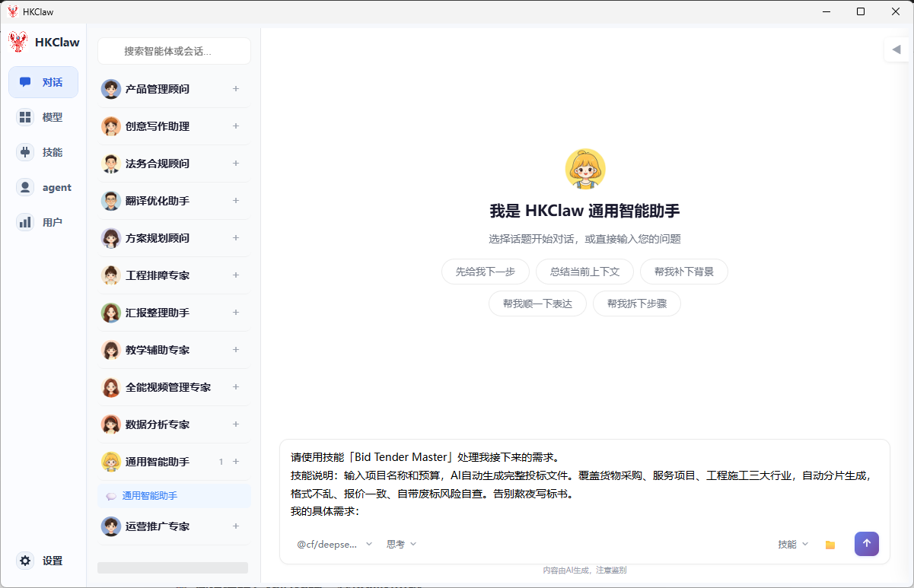Click inside the message text area
This screenshot has width=914, height=588.
click(x=584, y=485)
